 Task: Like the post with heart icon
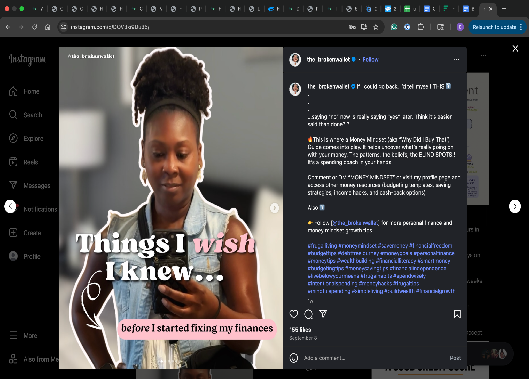(x=294, y=314)
